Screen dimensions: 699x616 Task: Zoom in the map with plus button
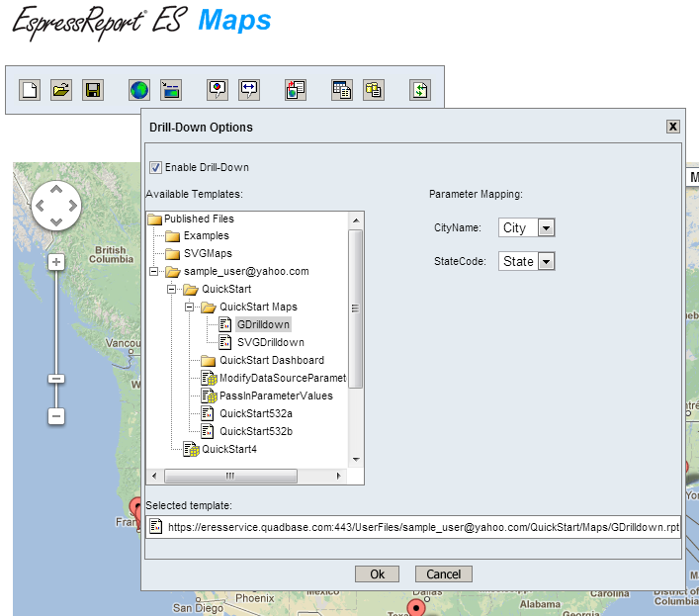pos(56,262)
